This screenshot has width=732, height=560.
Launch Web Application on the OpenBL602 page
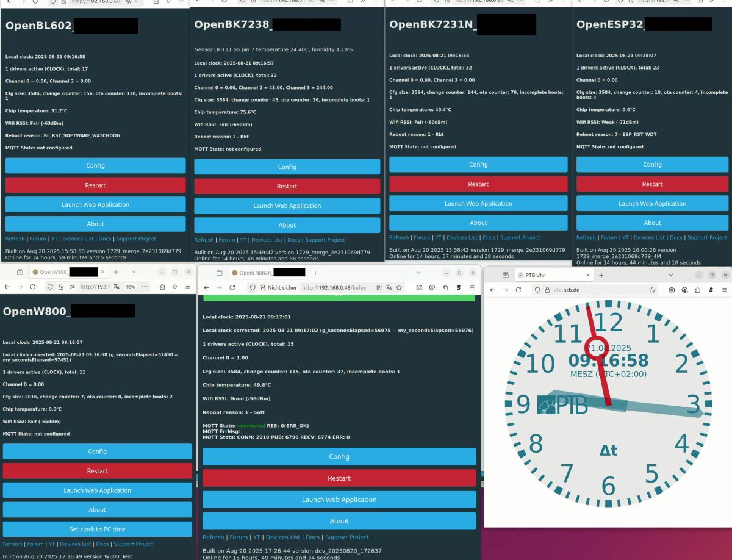coord(95,204)
